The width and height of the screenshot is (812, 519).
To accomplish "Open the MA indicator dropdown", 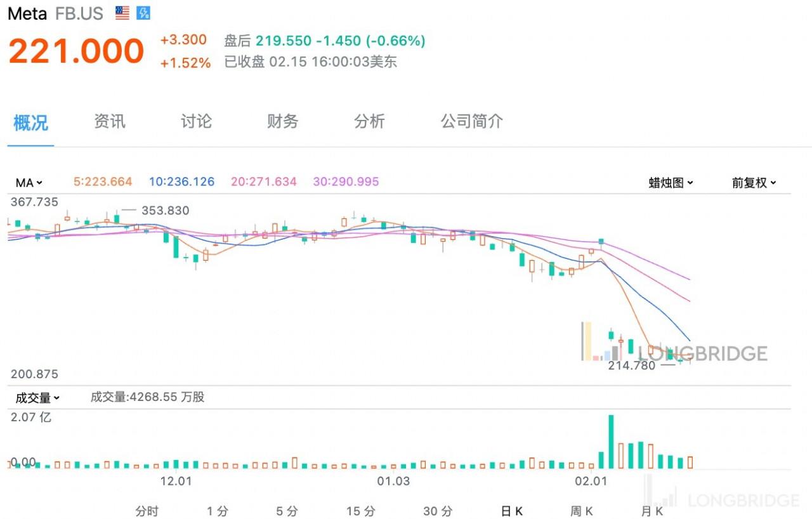I will [x=29, y=183].
